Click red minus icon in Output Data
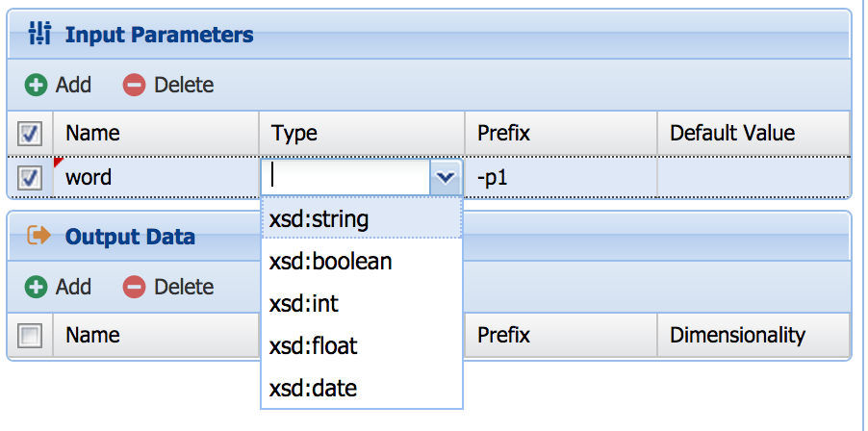Screen dimensions: 868x431 [134, 287]
